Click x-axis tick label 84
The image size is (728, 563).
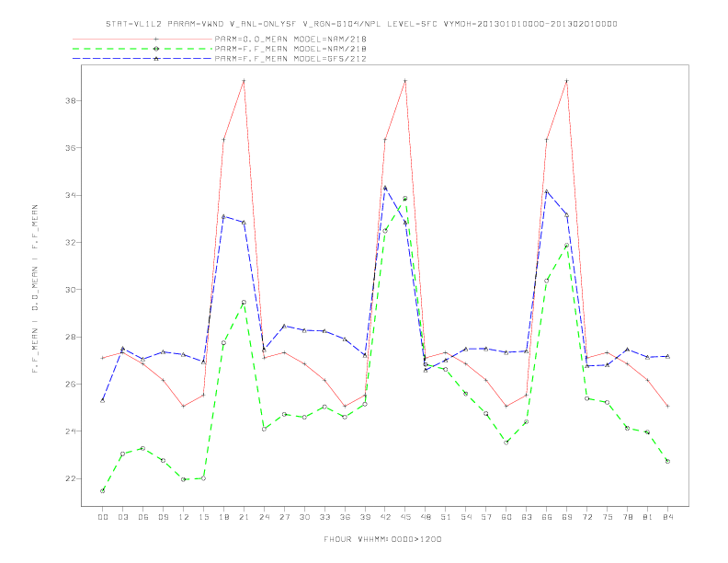pyautogui.click(x=667, y=517)
